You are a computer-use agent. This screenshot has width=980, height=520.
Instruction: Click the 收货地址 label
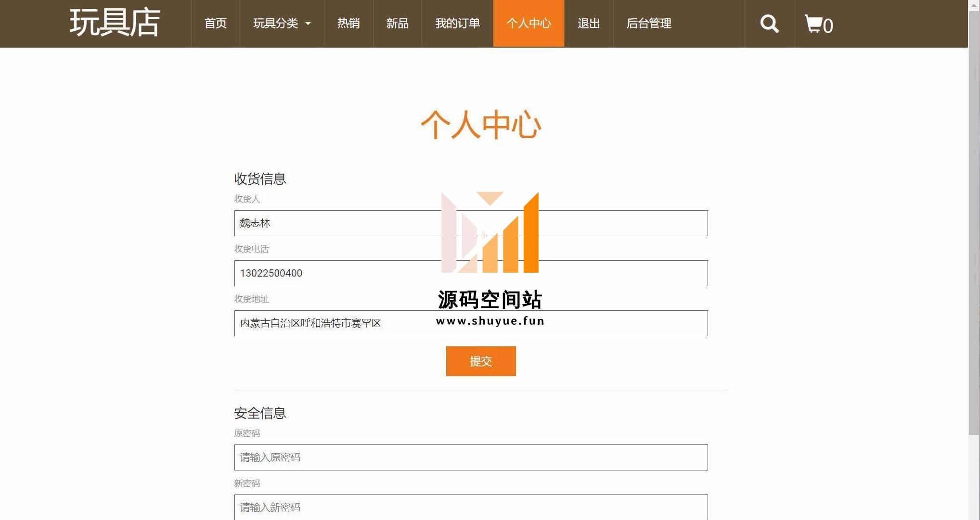point(251,299)
